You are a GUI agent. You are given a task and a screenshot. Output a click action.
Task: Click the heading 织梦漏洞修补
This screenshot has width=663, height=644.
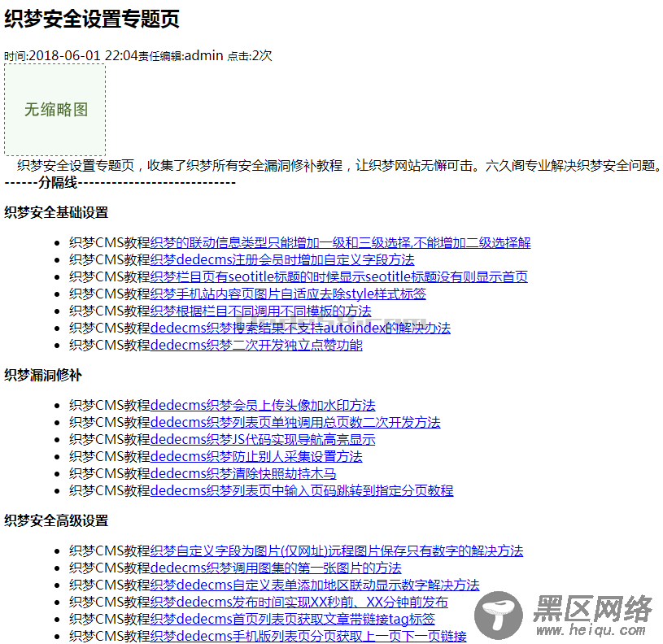coord(43,375)
